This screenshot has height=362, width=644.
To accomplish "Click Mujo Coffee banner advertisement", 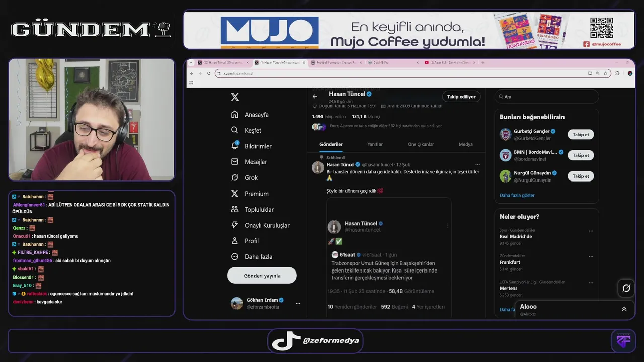I will click(409, 30).
